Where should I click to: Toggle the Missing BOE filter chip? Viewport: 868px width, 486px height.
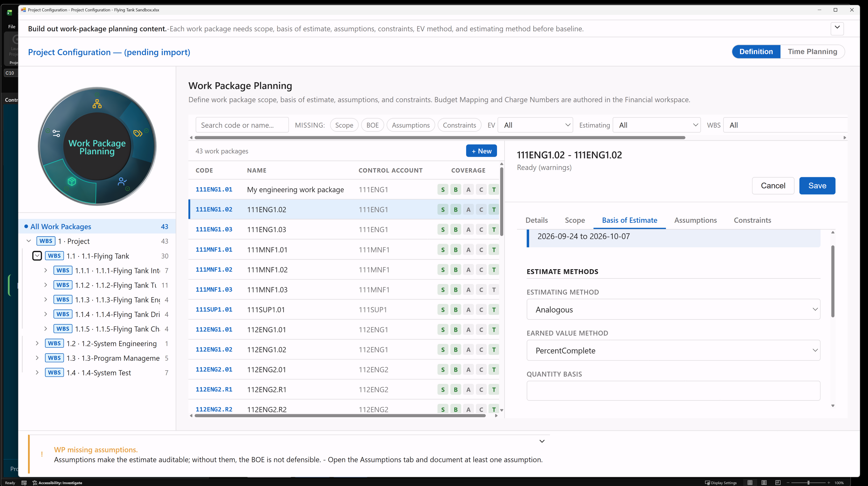click(x=372, y=125)
